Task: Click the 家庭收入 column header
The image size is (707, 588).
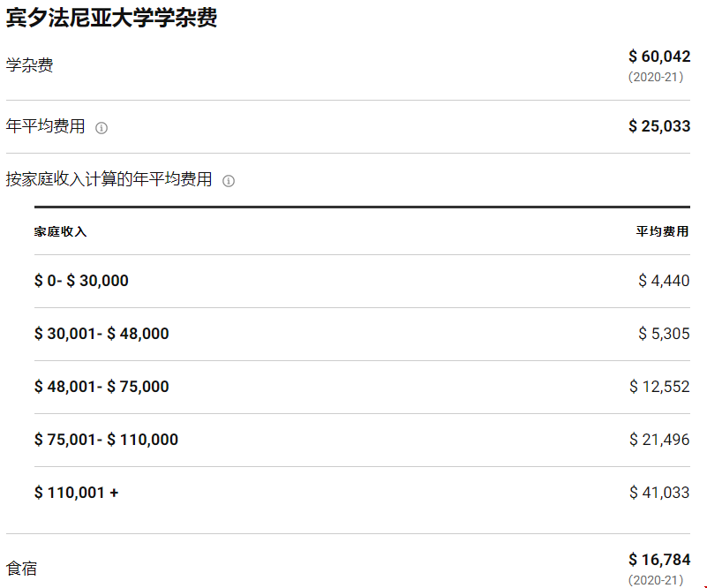Action: [x=60, y=232]
